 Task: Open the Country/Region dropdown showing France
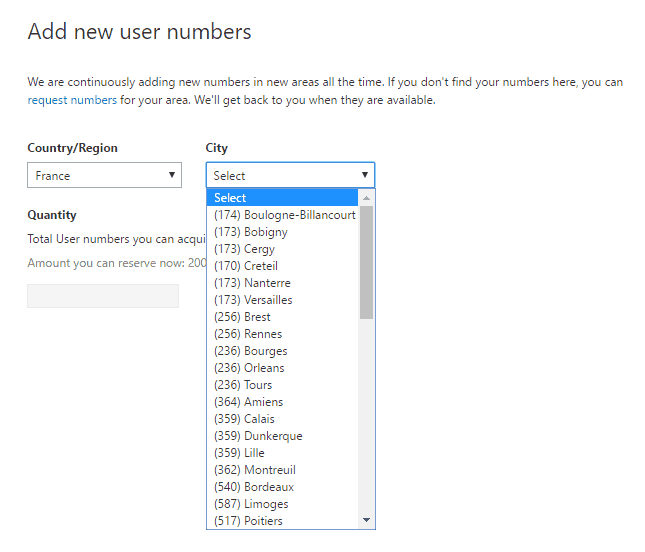pyautogui.click(x=103, y=175)
